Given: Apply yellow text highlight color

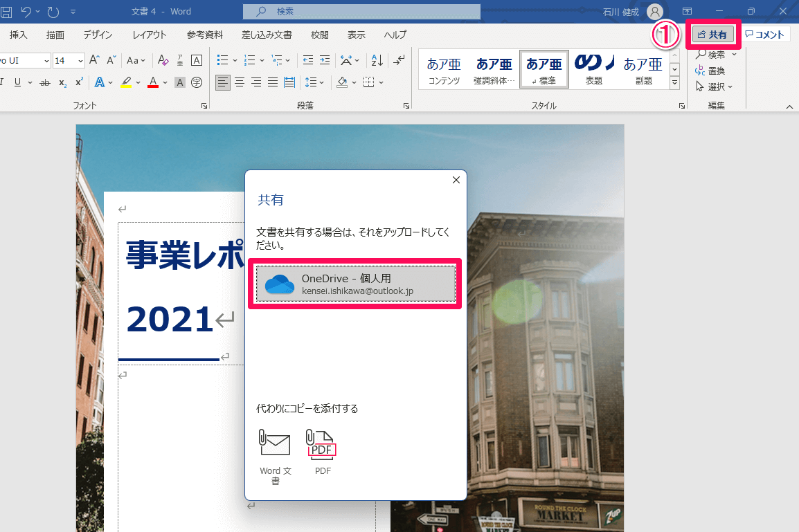Looking at the screenshot, I should (126, 82).
